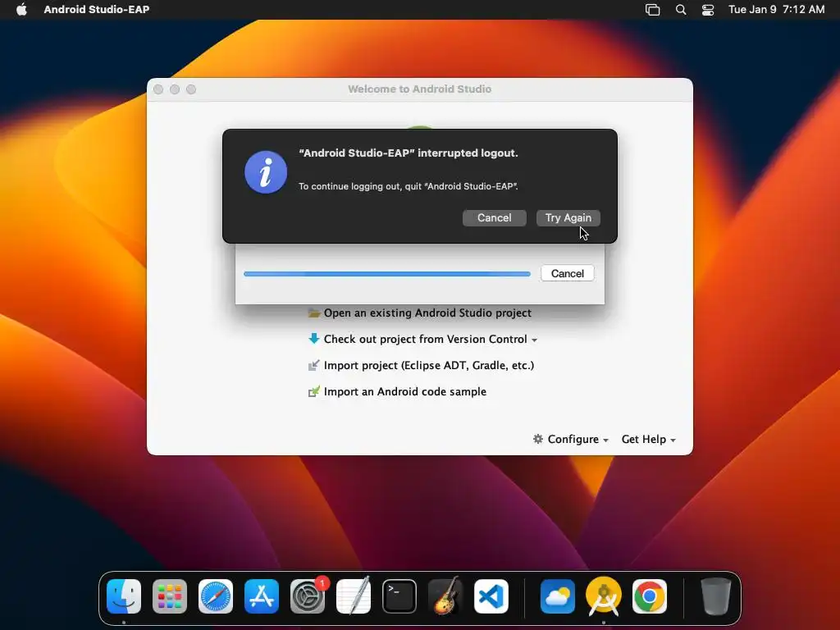Click the Import code sample icon

coord(314,391)
